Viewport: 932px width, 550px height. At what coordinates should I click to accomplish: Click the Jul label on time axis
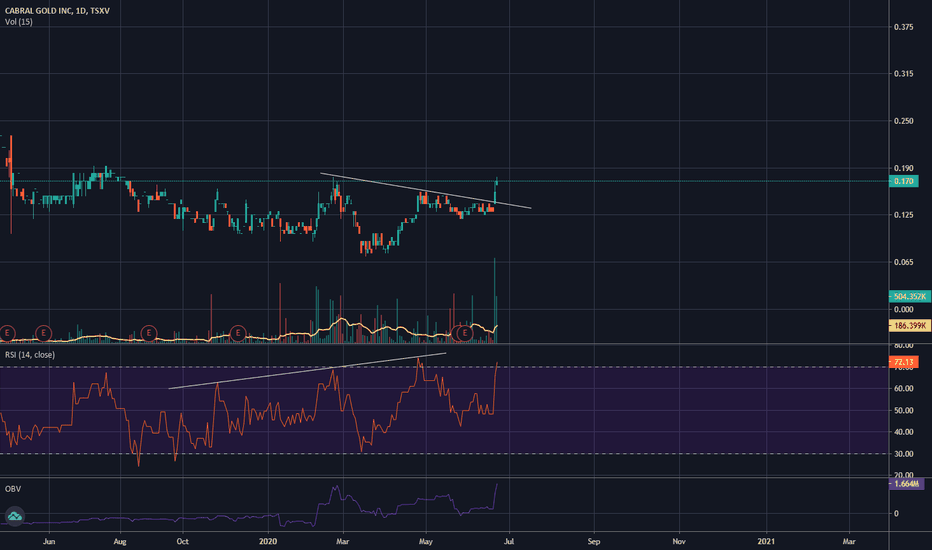pyautogui.click(x=509, y=542)
